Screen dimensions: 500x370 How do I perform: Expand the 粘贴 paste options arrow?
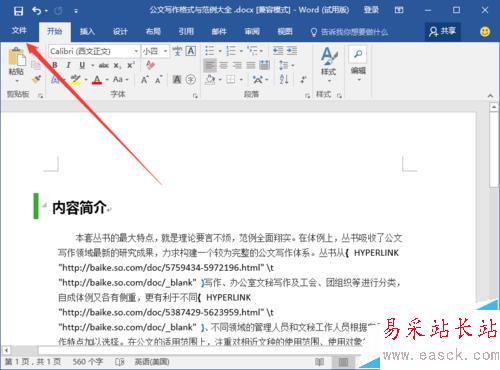17,81
